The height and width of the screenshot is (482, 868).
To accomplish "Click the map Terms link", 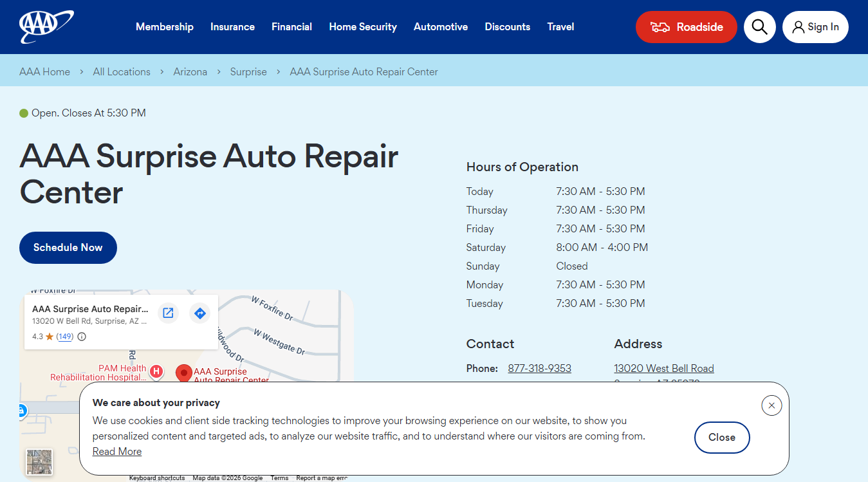I will click(x=279, y=478).
